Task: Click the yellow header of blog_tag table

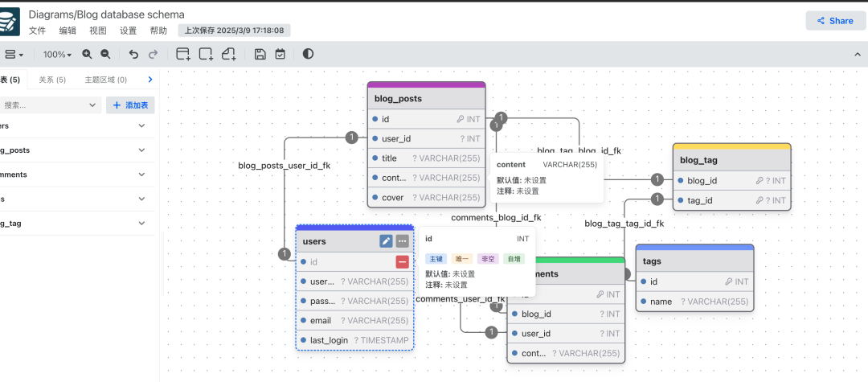Action: (x=731, y=146)
